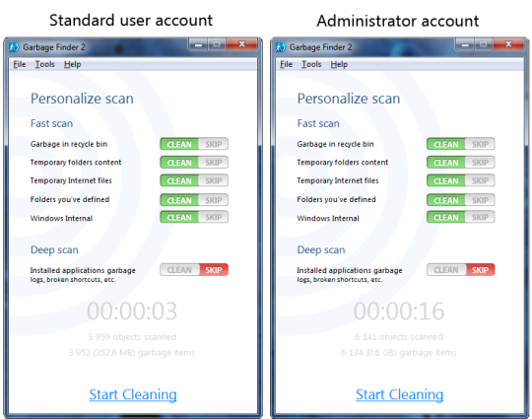This screenshot has width=532, height=419.
Task: Click '6 134 (0,6 GB) garbage items' text
Action: pos(399,352)
